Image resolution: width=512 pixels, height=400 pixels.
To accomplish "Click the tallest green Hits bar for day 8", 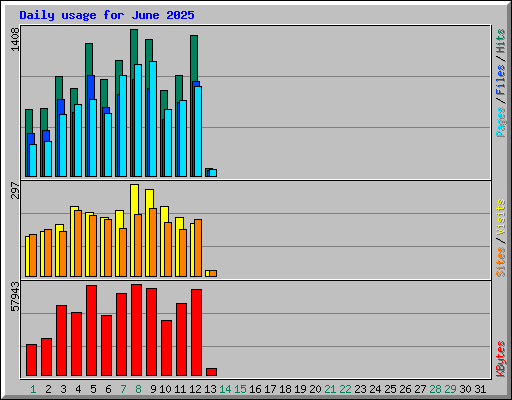I will click(x=134, y=47).
